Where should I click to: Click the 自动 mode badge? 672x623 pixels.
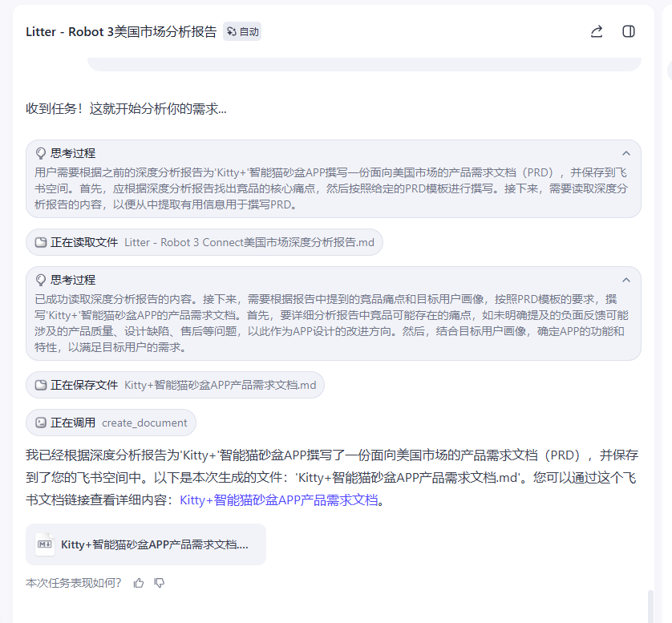242,32
